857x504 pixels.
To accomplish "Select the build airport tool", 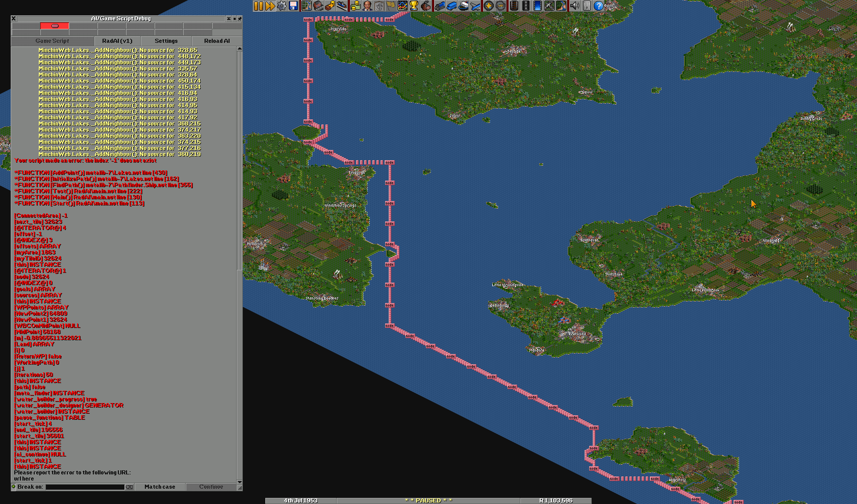I will click(549, 6).
